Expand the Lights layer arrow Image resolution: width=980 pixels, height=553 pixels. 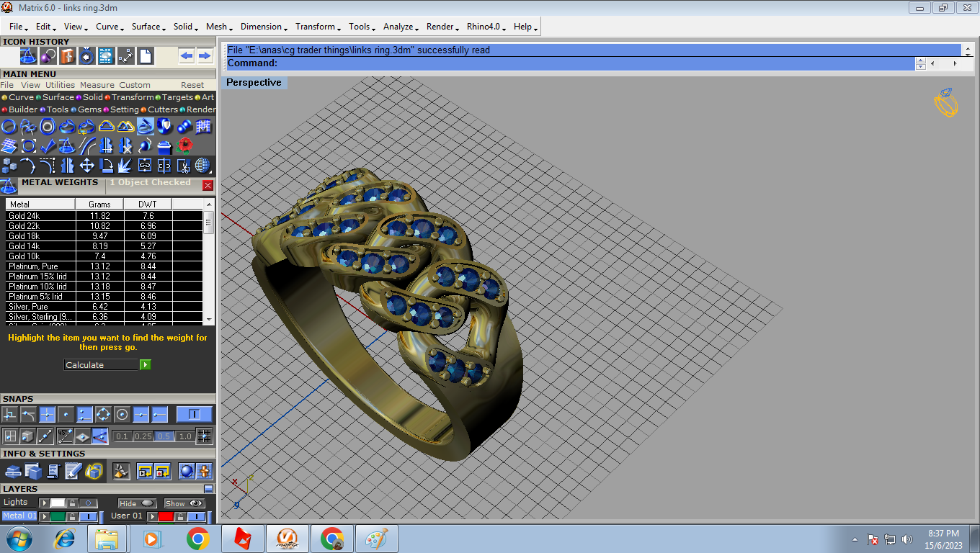click(x=44, y=503)
